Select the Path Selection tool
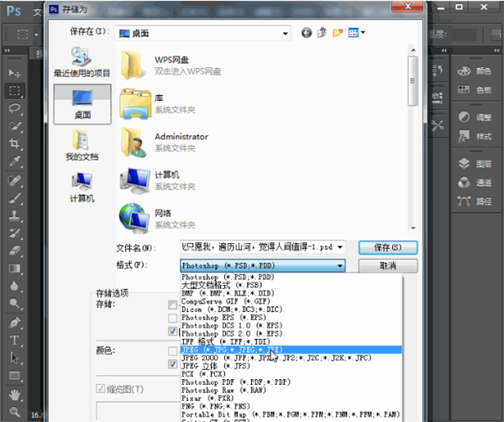 click(x=14, y=357)
